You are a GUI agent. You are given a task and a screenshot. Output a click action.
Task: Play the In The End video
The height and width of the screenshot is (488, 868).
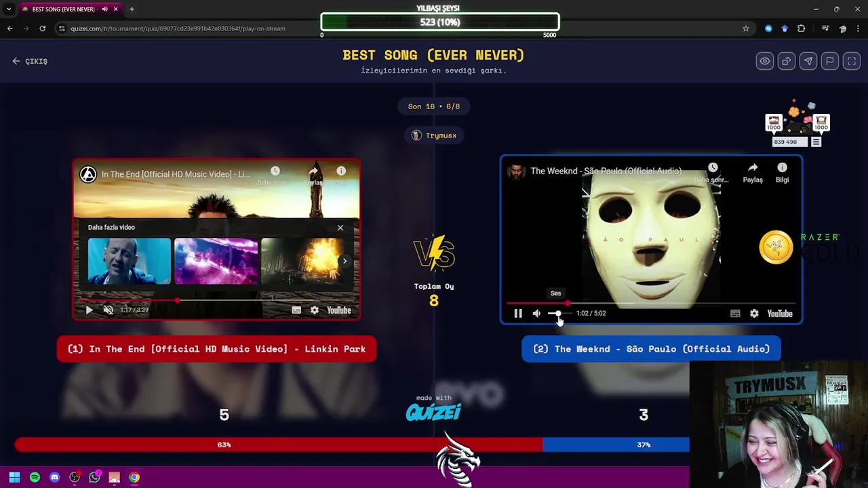point(89,310)
